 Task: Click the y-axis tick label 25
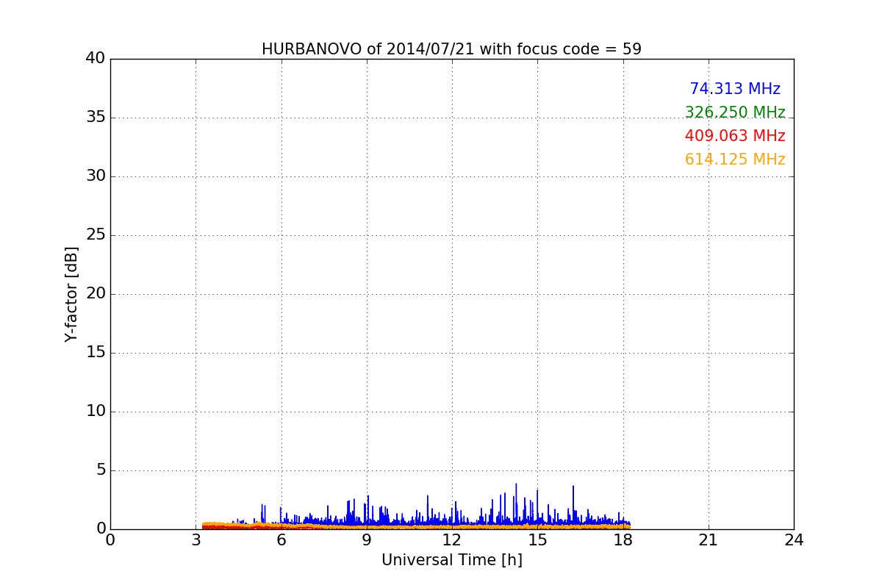(96, 235)
